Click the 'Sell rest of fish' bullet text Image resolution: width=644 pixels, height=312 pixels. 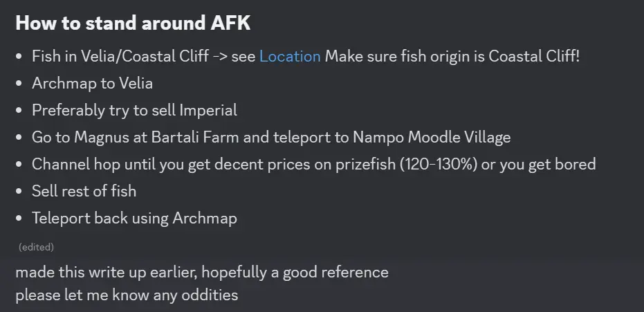click(x=84, y=192)
